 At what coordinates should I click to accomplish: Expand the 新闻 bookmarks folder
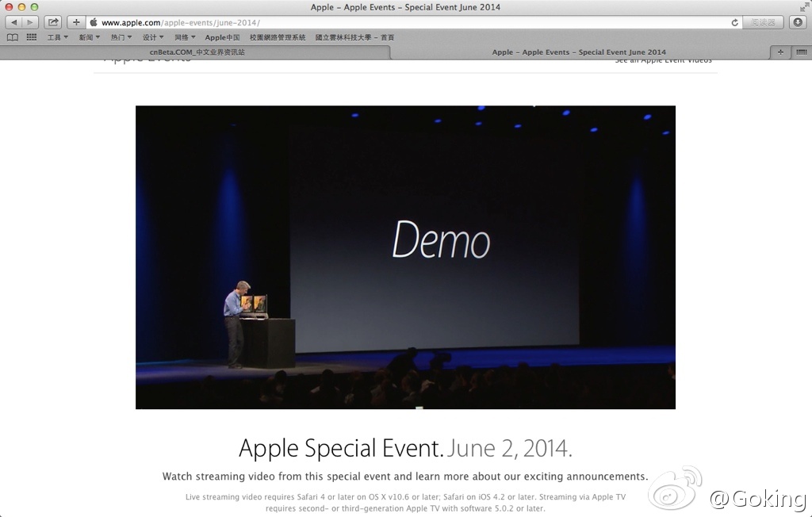pos(89,37)
